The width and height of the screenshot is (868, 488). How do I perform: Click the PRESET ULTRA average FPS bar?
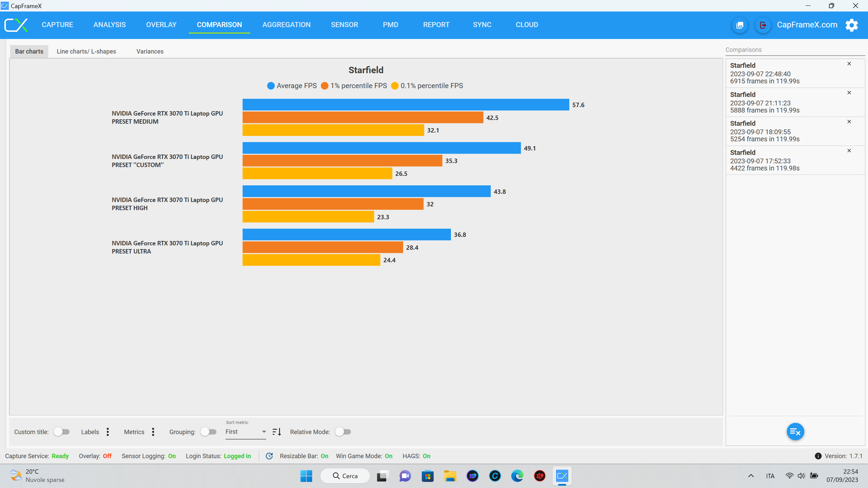(347, 235)
